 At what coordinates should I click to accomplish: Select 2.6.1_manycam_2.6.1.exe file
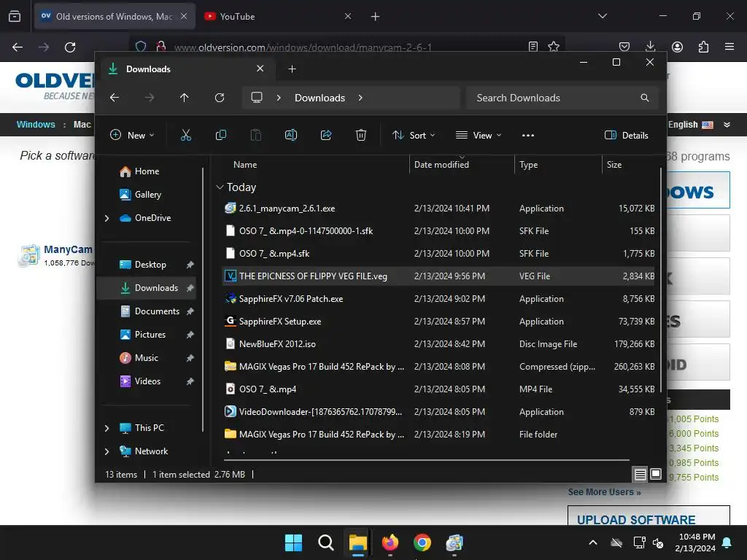click(x=438, y=209)
